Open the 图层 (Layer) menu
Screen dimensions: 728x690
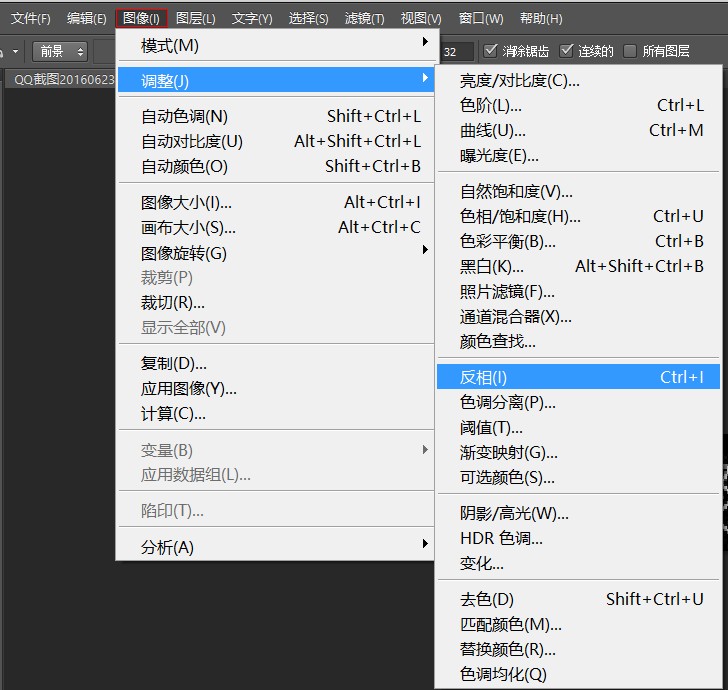pos(195,18)
